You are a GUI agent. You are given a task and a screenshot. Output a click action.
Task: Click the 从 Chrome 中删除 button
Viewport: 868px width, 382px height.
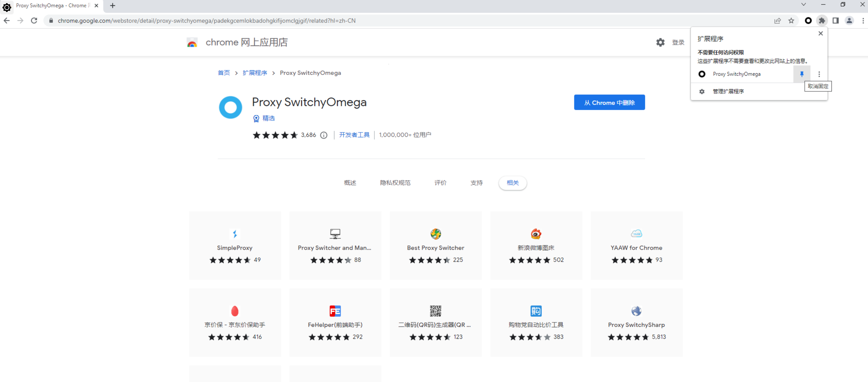coord(609,102)
